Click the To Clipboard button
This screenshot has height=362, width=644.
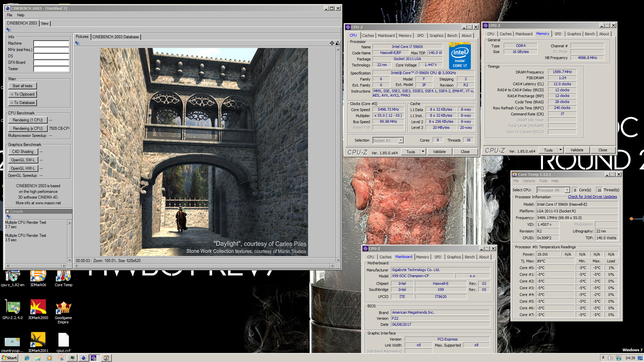tap(22, 94)
